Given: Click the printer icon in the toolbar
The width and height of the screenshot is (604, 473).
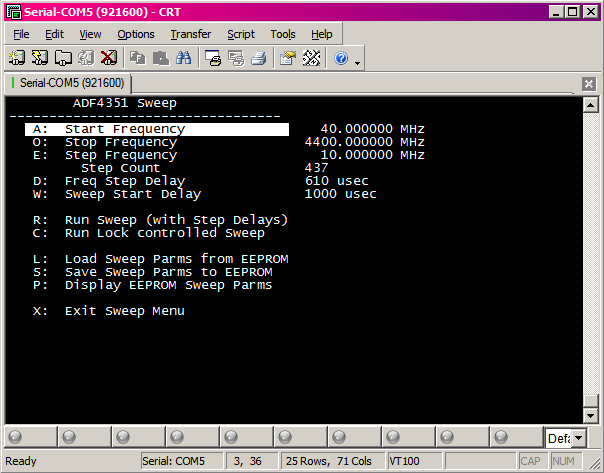Looking at the screenshot, I should [x=258, y=58].
